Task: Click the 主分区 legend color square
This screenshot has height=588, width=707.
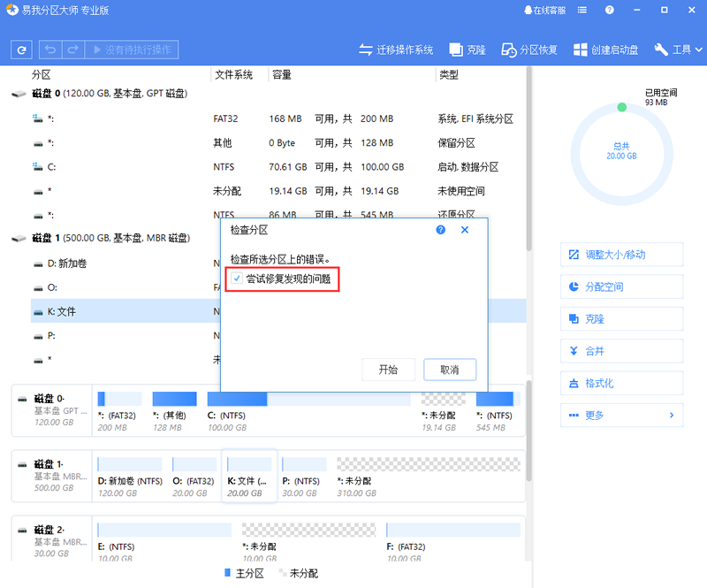Action: point(227,573)
